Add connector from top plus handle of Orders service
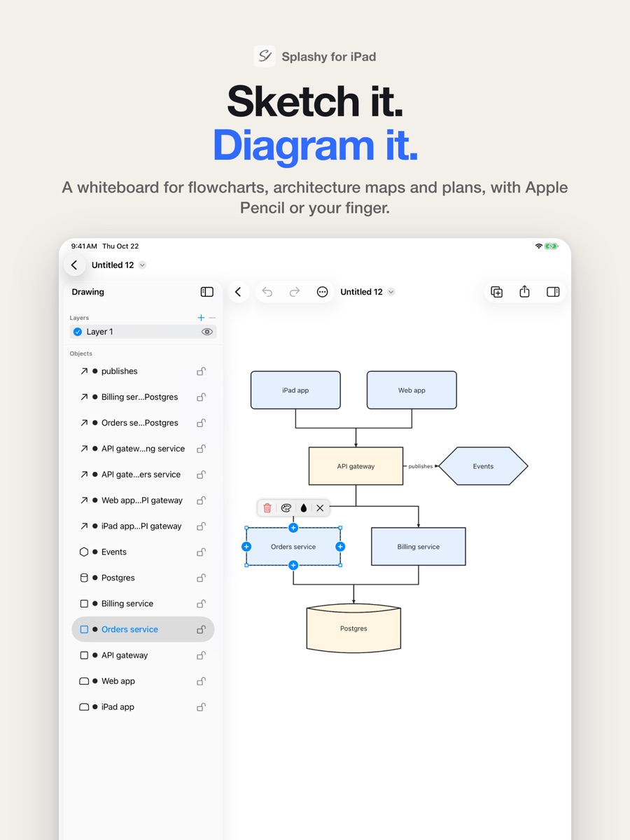 293,528
